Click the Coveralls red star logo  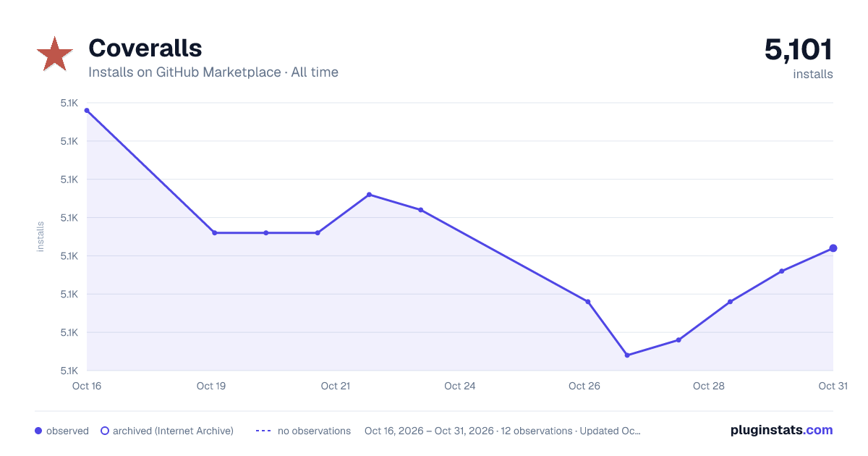[54, 54]
